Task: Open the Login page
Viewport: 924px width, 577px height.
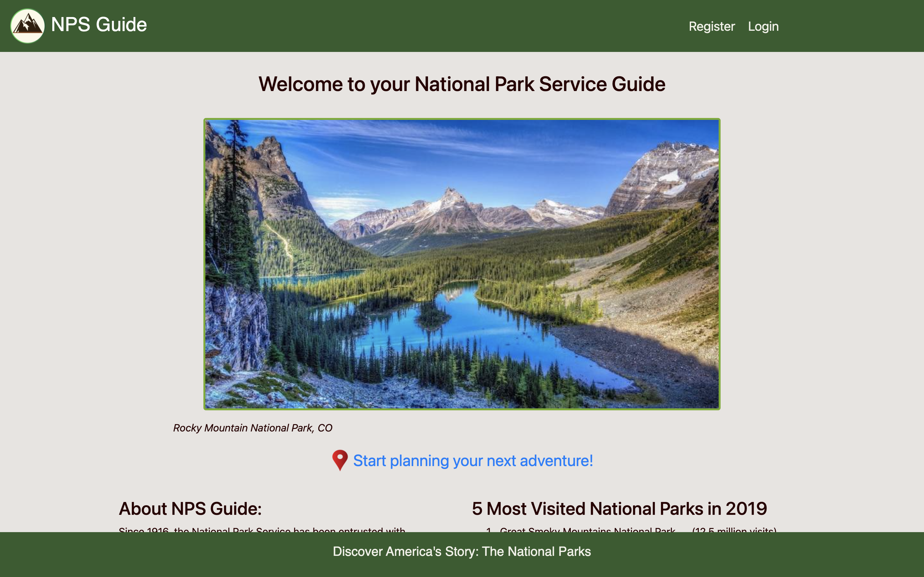Action: coord(763,26)
